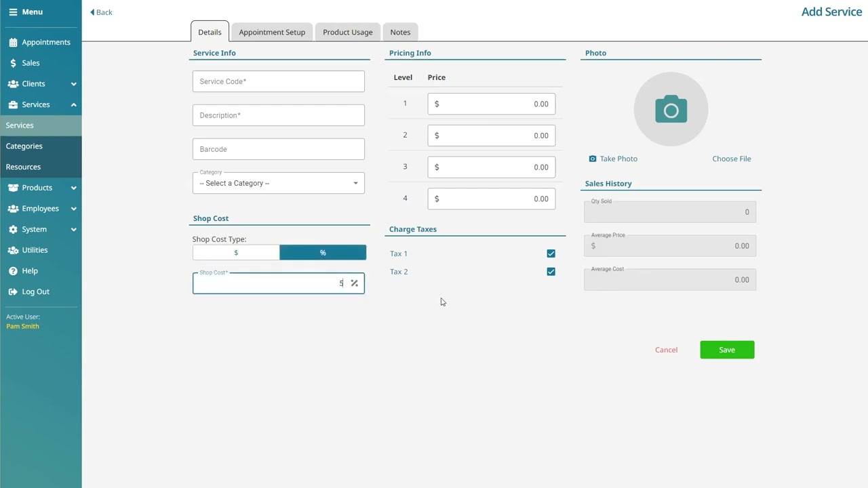Click the Qty Sold field

click(670, 212)
